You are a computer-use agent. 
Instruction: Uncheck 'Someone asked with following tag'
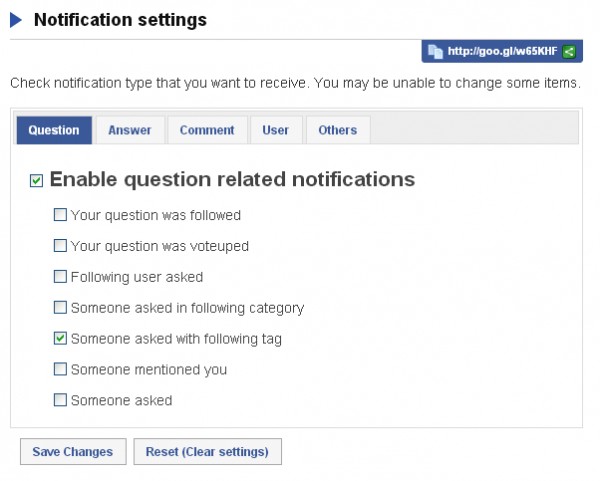point(60,339)
